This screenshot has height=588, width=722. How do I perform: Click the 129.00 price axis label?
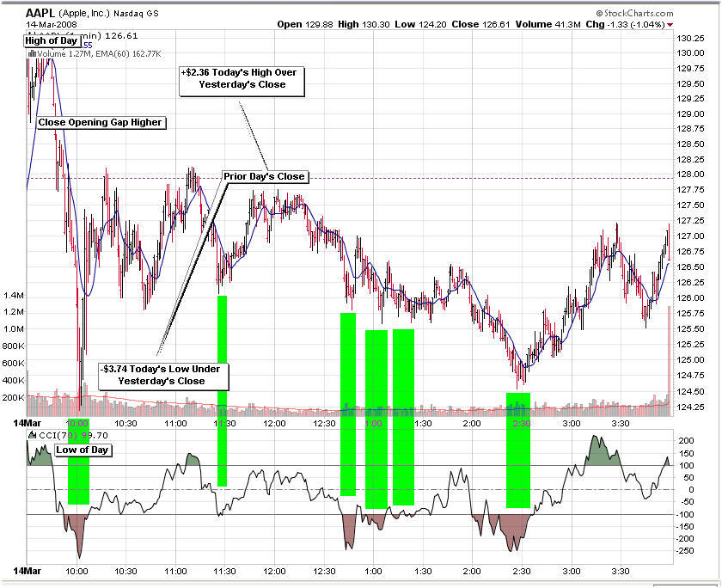pyautogui.click(x=689, y=114)
